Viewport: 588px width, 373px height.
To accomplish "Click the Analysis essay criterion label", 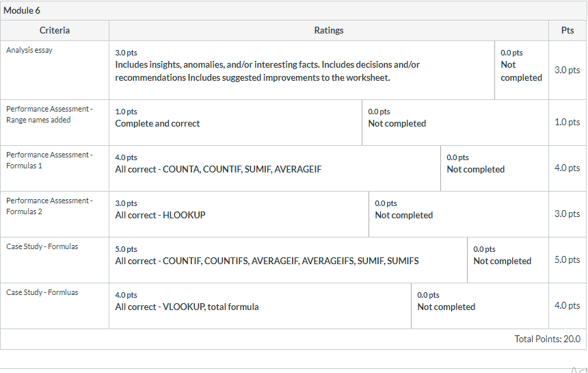I will (29, 50).
